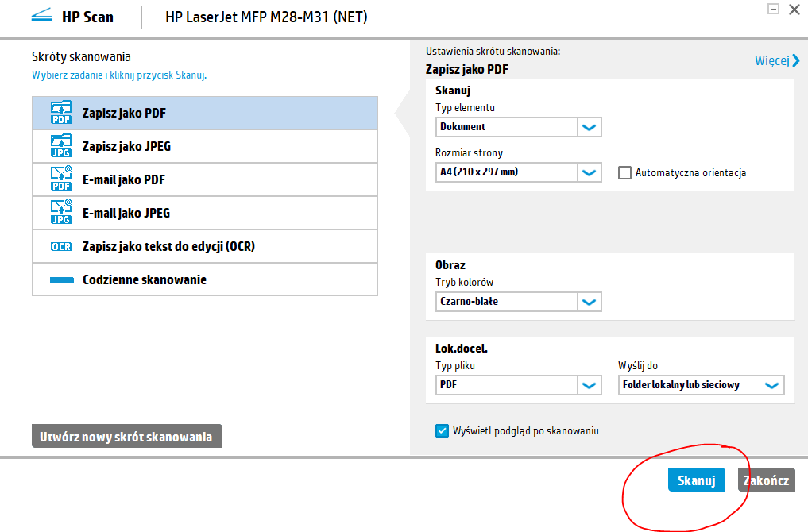Expand the Tryb kolorów dropdown
The width and height of the screenshot is (808, 532).
point(589,302)
